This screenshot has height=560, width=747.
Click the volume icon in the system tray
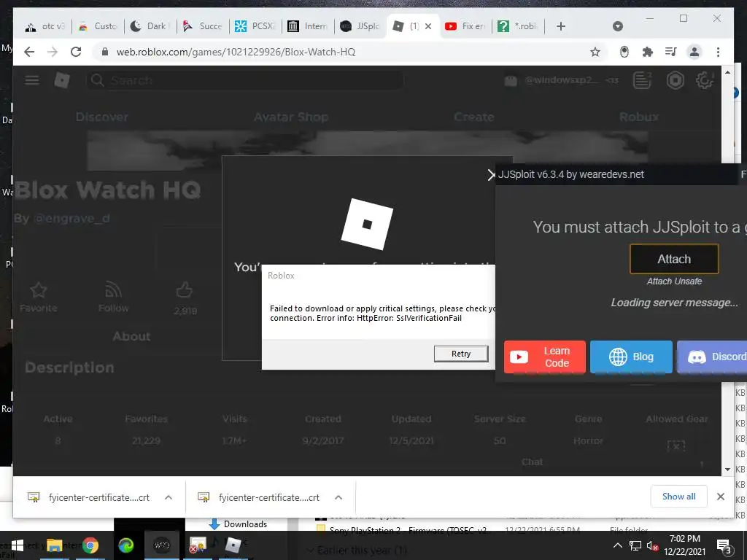click(653, 546)
